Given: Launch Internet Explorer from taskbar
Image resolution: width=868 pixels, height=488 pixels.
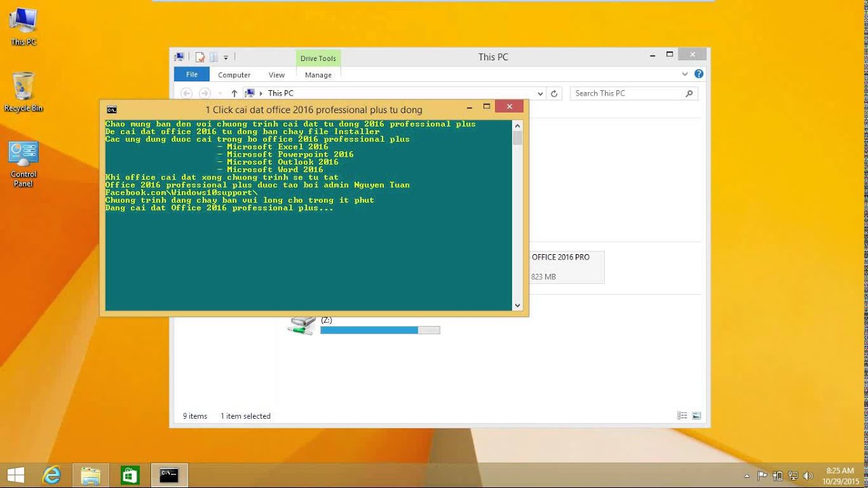Looking at the screenshot, I should pyautogui.click(x=52, y=475).
